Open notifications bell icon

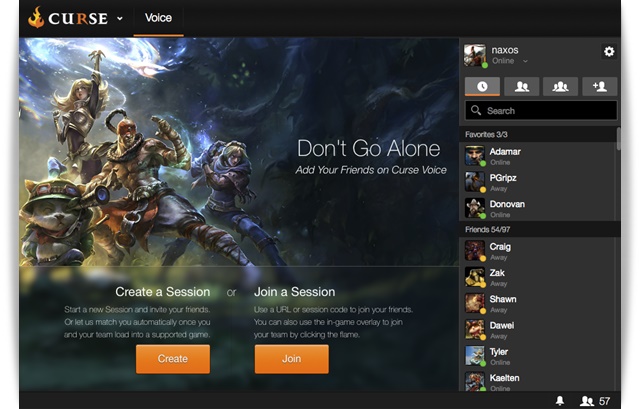click(560, 401)
